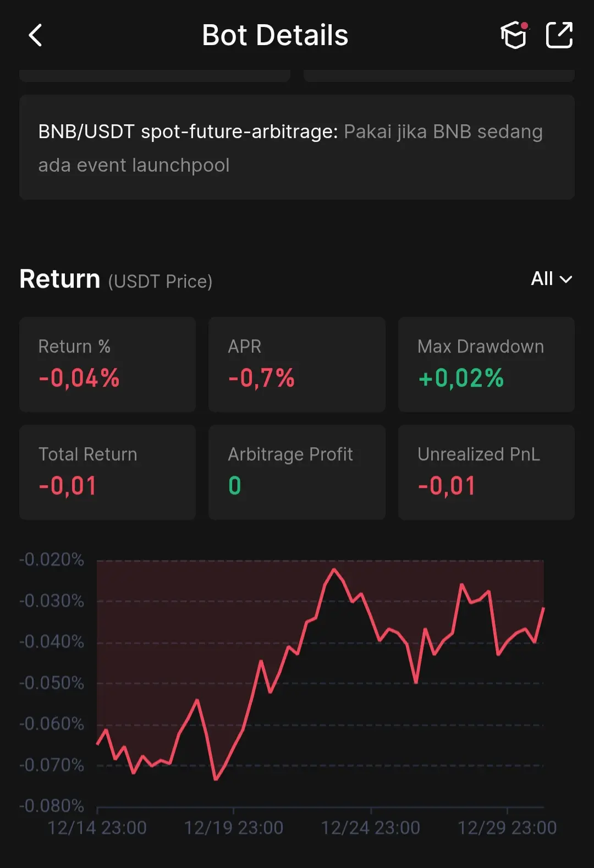This screenshot has height=868, width=594.
Task: Tap the highest peak on the return chart
Action: pos(334,570)
